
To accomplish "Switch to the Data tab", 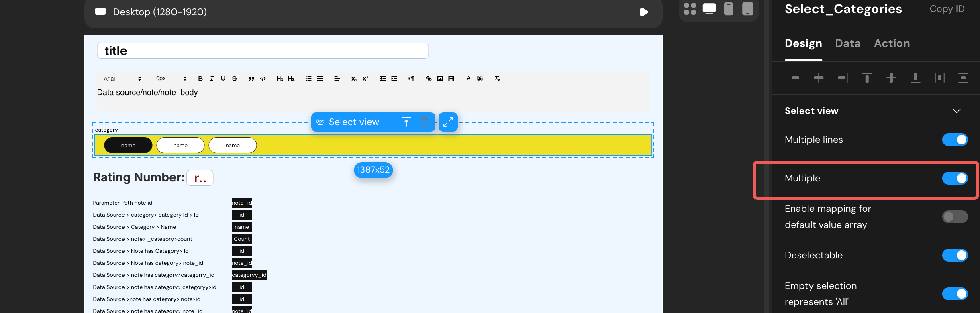I will (847, 43).
